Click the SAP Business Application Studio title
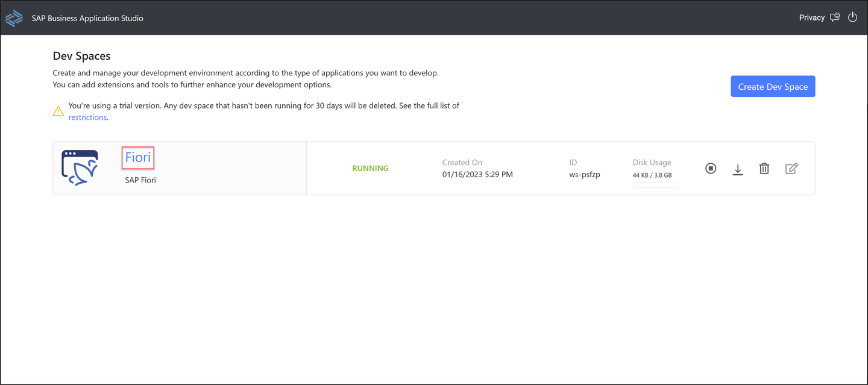 click(87, 18)
